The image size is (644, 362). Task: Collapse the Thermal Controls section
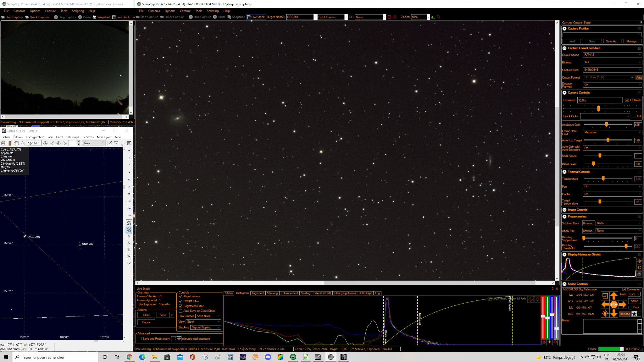point(564,172)
